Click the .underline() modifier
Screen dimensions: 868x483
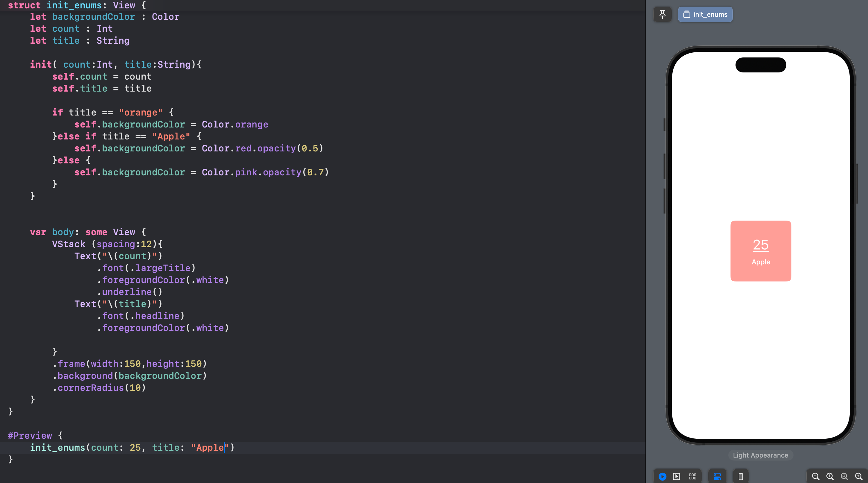click(x=130, y=292)
